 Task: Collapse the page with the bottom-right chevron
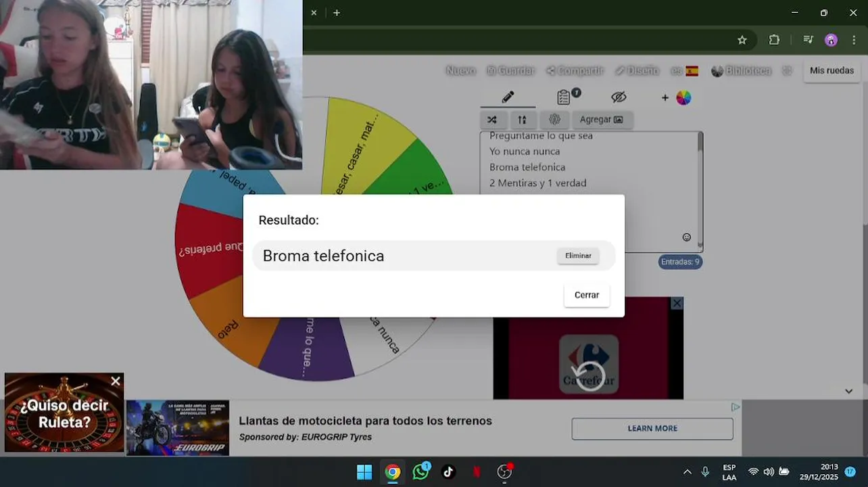click(849, 391)
